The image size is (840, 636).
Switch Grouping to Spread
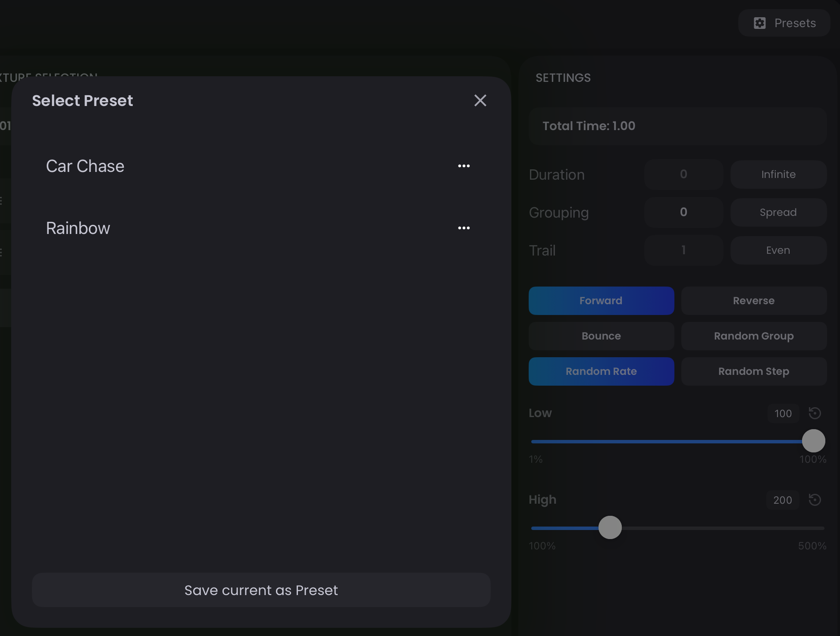pyautogui.click(x=778, y=212)
